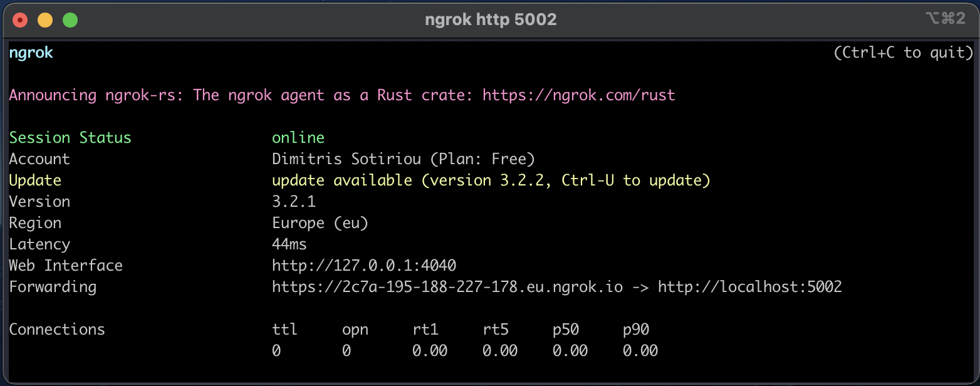980x386 pixels.
Task: Click the 0.00 value under 'p50'
Action: point(570,351)
